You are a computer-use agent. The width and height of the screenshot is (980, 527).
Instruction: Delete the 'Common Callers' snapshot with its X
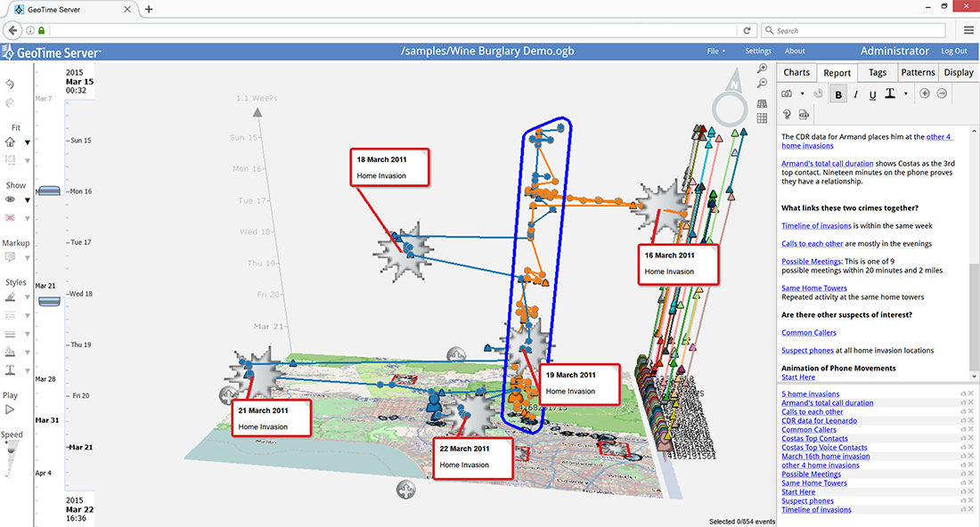(x=970, y=430)
